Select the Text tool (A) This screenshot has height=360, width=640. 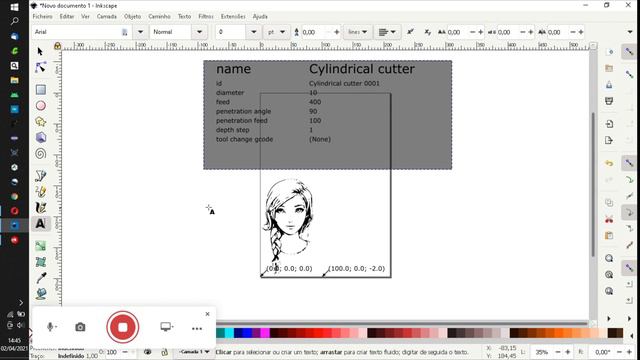tap(40, 224)
